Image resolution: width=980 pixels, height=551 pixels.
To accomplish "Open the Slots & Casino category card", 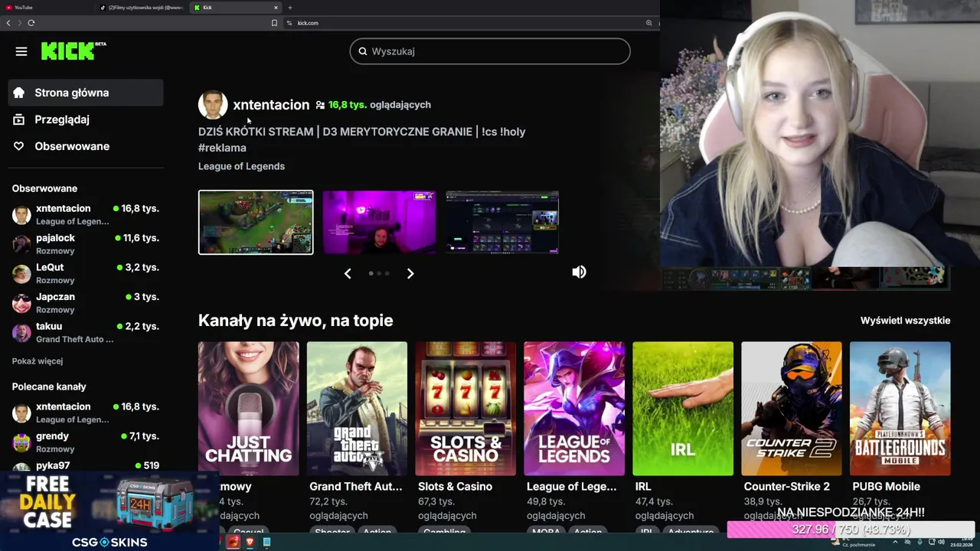I will point(465,409).
